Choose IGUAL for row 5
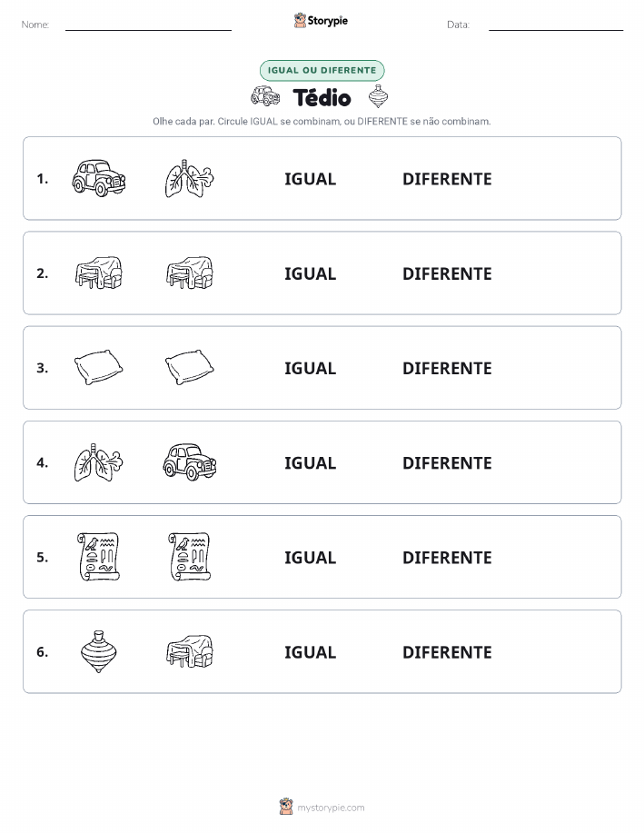This screenshot has width=644, height=833. coord(311,557)
